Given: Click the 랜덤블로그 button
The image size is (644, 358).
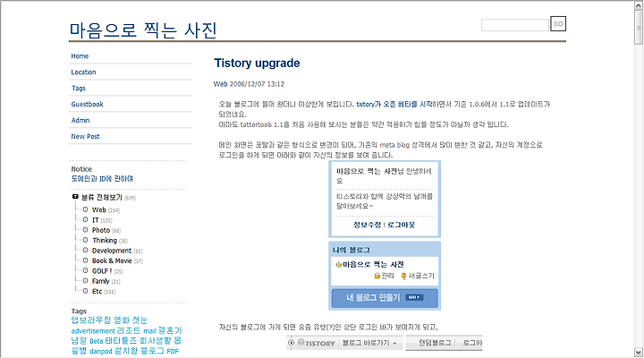Looking at the screenshot, I should click(435, 343).
